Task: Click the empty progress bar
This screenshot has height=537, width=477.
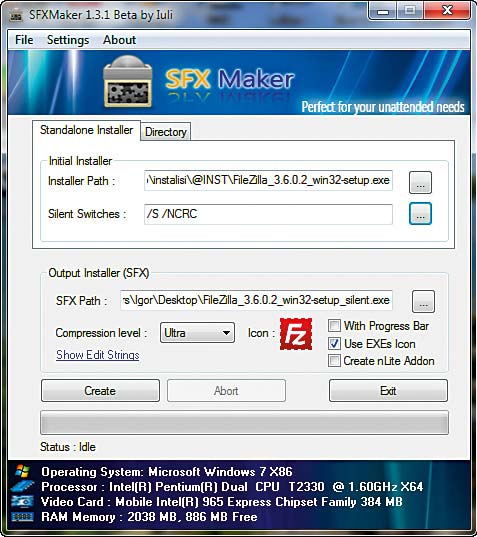Action: coord(244,423)
